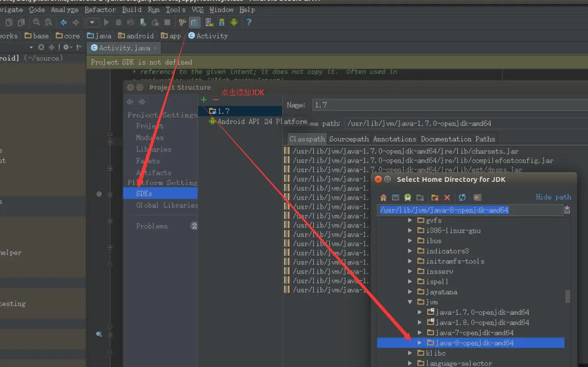588x367 pixels.
Task: Open Problems in Project Structure sidebar
Action: (x=152, y=226)
